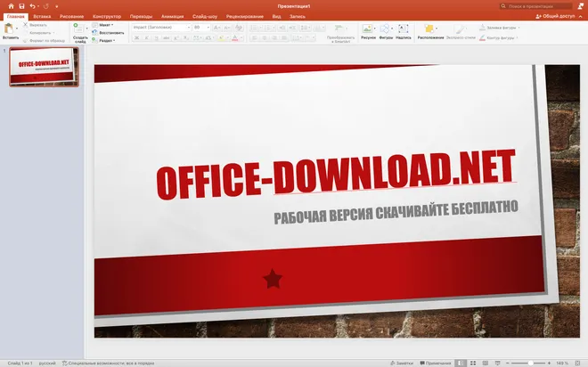Image resolution: width=588 pixels, height=367 pixels.
Task: Open the Слайд-шоу tab
Action: pos(205,17)
